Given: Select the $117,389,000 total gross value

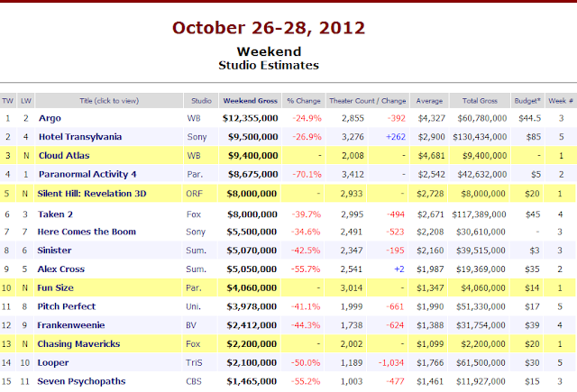Looking at the screenshot, I should 479,214.
